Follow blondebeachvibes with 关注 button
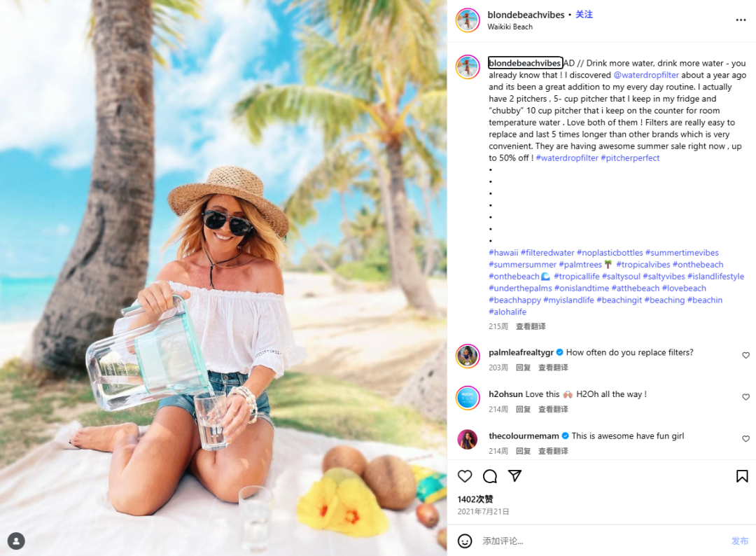Image resolution: width=756 pixels, height=556 pixels. click(x=584, y=15)
